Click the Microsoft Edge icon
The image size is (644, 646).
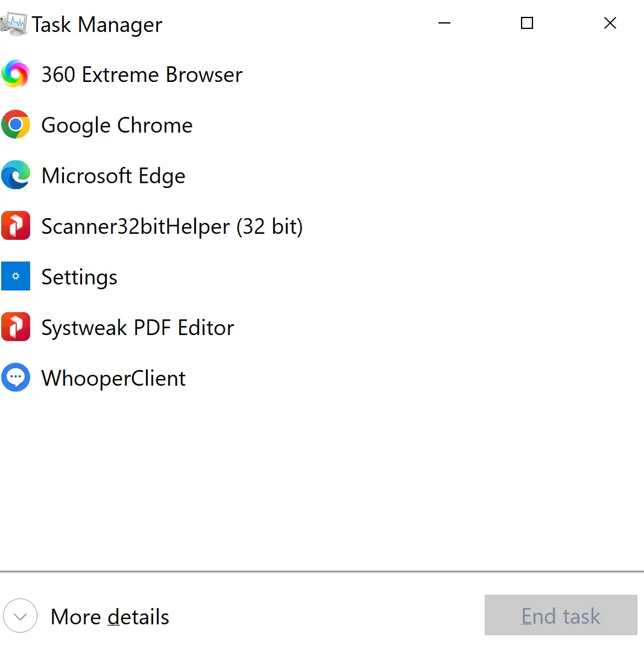pyautogui.click(x=16, y=175)
